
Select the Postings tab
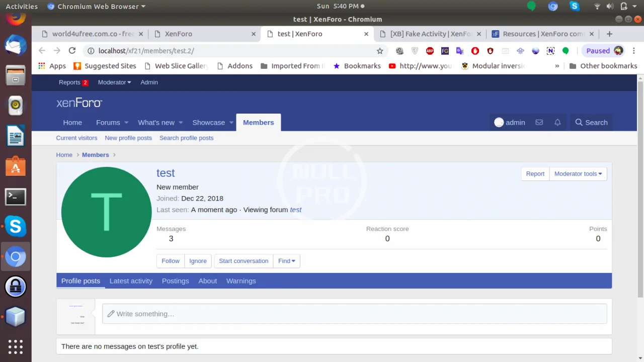point(175,281)
